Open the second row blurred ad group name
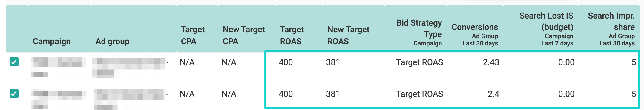 131,99
